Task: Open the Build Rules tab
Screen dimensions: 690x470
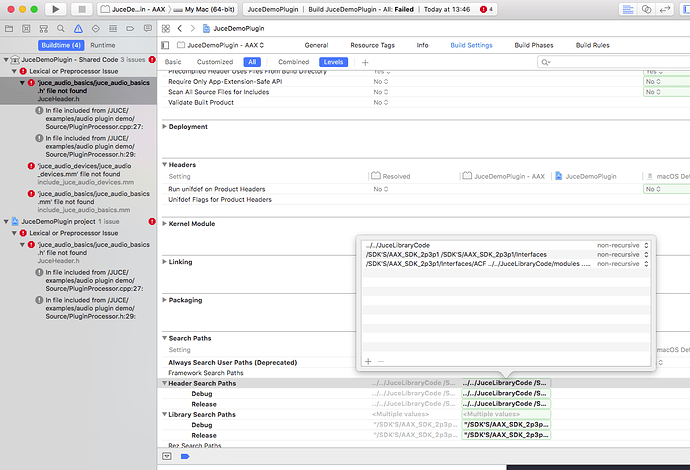Action: coord(592,45)
